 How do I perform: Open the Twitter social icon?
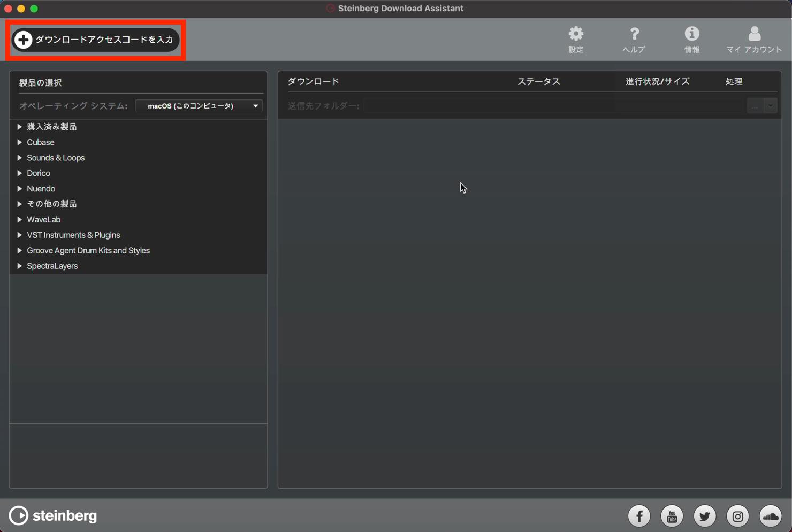pos(705,516)
